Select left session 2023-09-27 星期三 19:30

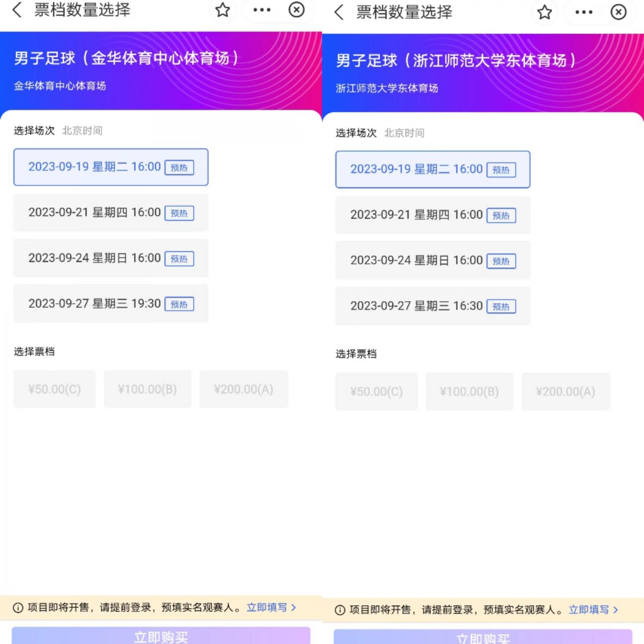point(111,304)
